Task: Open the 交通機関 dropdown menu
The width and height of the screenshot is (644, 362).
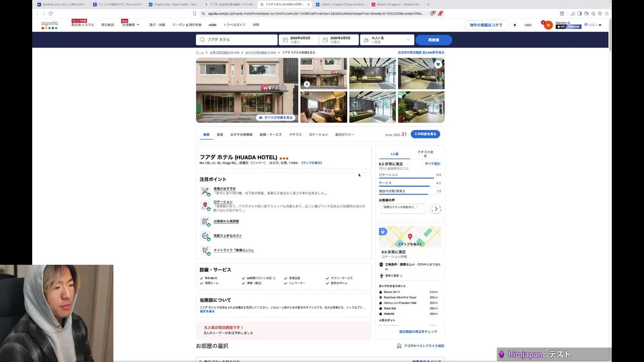Action: tap(131, 25)
